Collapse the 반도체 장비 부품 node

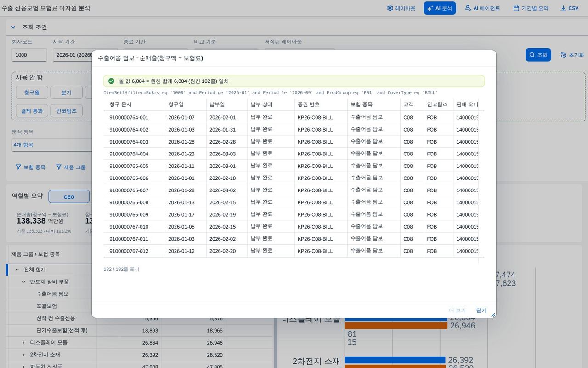[24, 282]
